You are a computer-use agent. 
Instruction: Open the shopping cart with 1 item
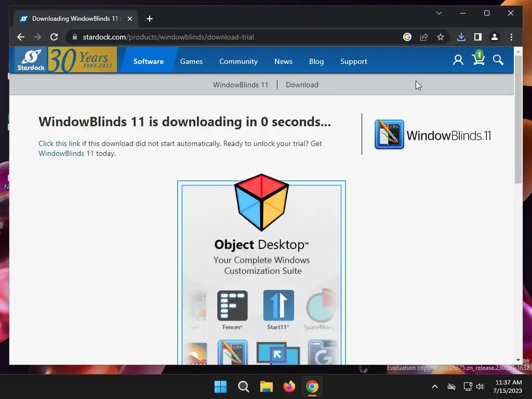coord(478,58)
